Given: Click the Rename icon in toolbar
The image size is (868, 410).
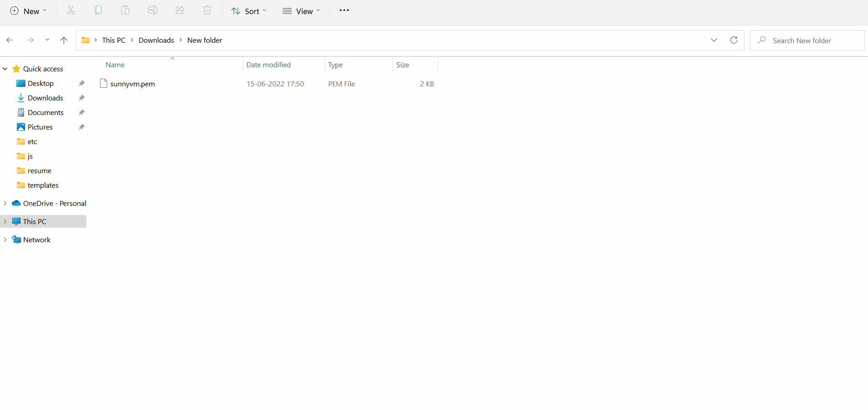Looking at the screenshot, I should [153, 10].
